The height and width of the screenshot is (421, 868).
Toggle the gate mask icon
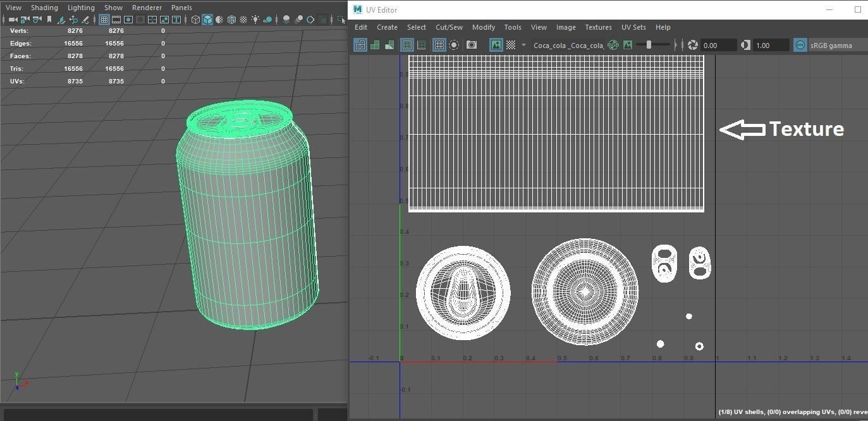(140, 20)
